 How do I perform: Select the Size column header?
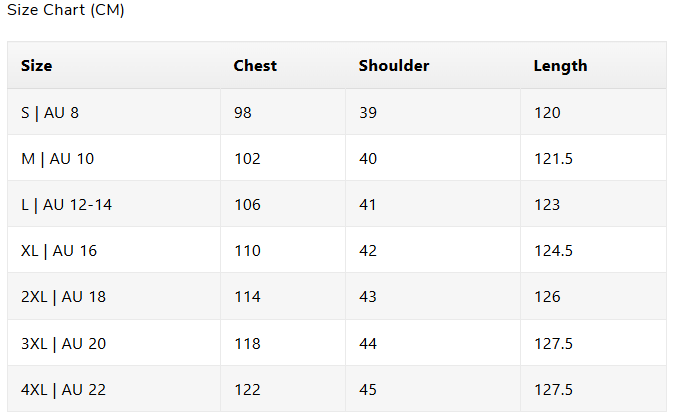tap(37, 66)
